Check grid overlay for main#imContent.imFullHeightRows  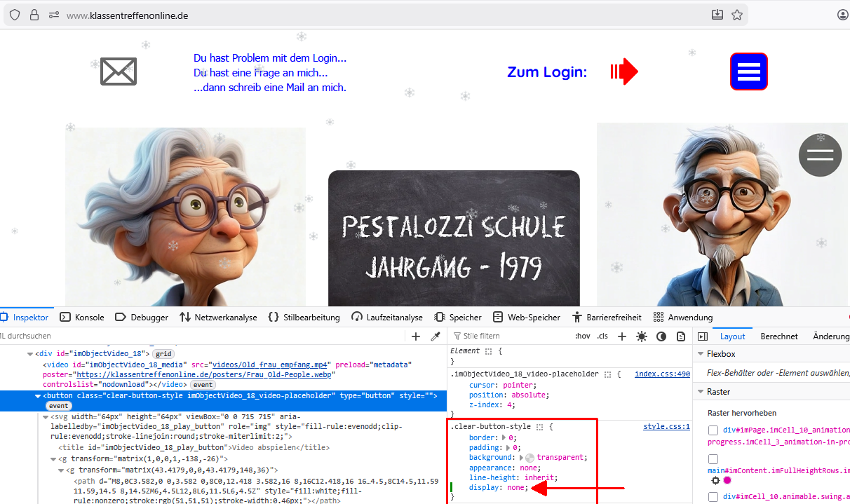tap(713, 459)
